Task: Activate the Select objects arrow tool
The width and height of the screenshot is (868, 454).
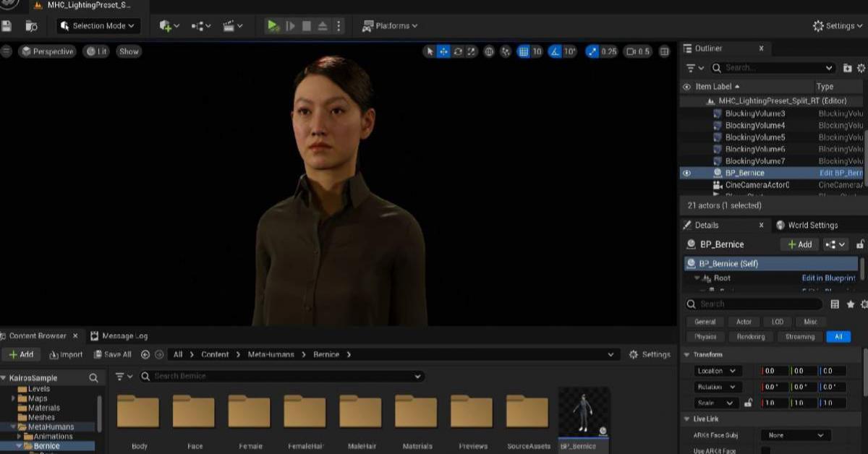Action: [430, 51]
